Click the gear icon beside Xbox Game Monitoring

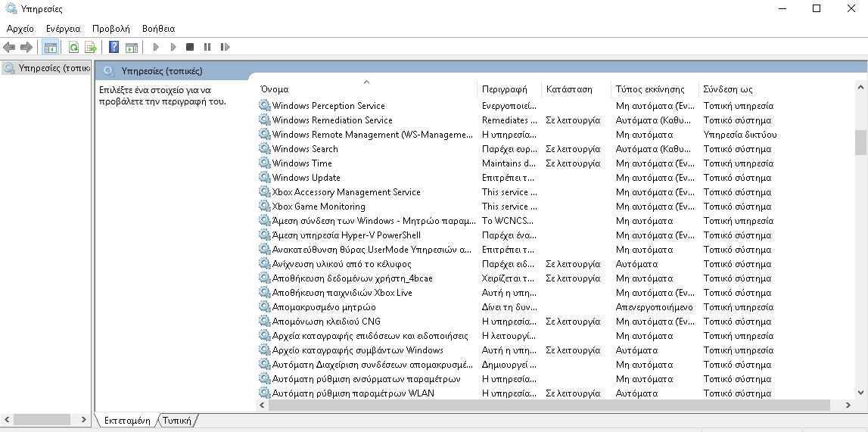(265, 207)
